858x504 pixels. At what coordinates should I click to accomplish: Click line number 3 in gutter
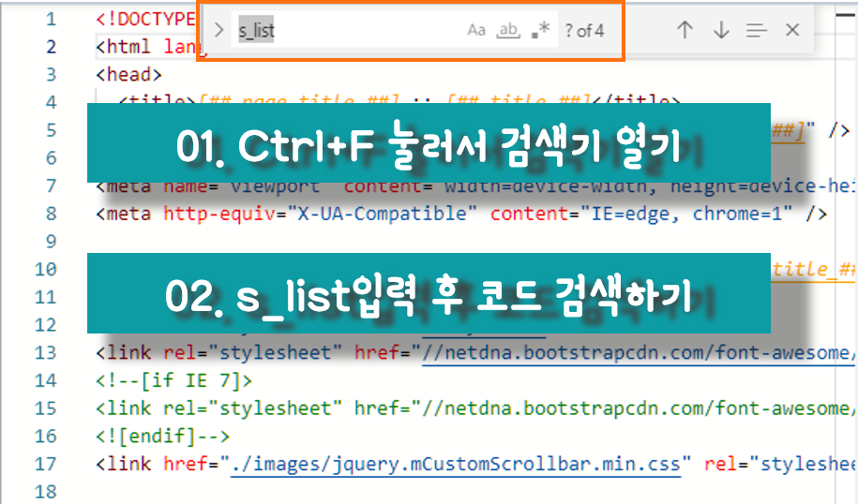click(51, 74)
